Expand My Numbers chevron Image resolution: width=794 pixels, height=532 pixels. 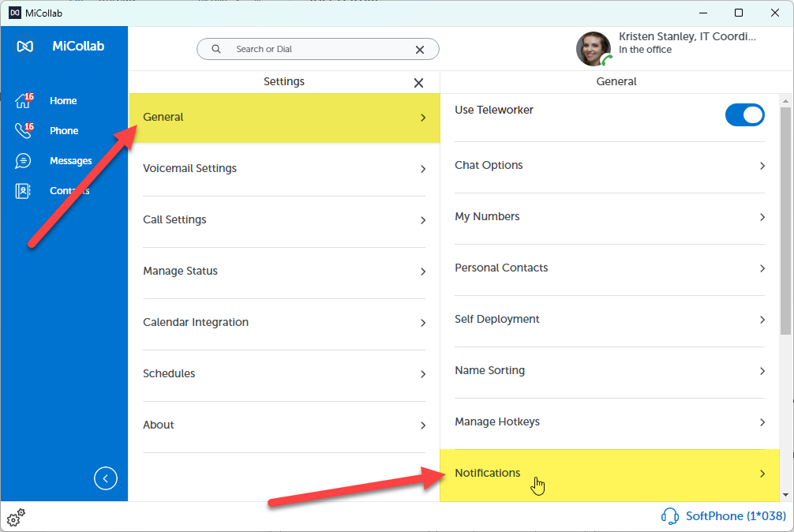click(762, 217)
